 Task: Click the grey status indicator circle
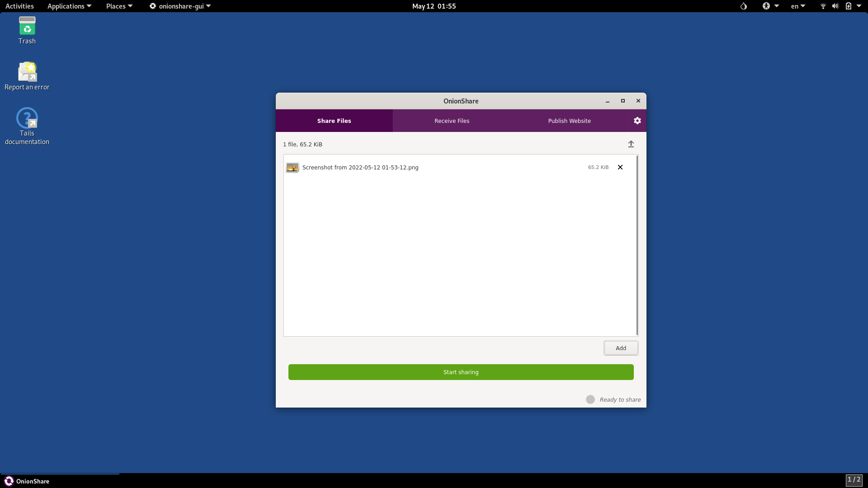click(590, 399)
